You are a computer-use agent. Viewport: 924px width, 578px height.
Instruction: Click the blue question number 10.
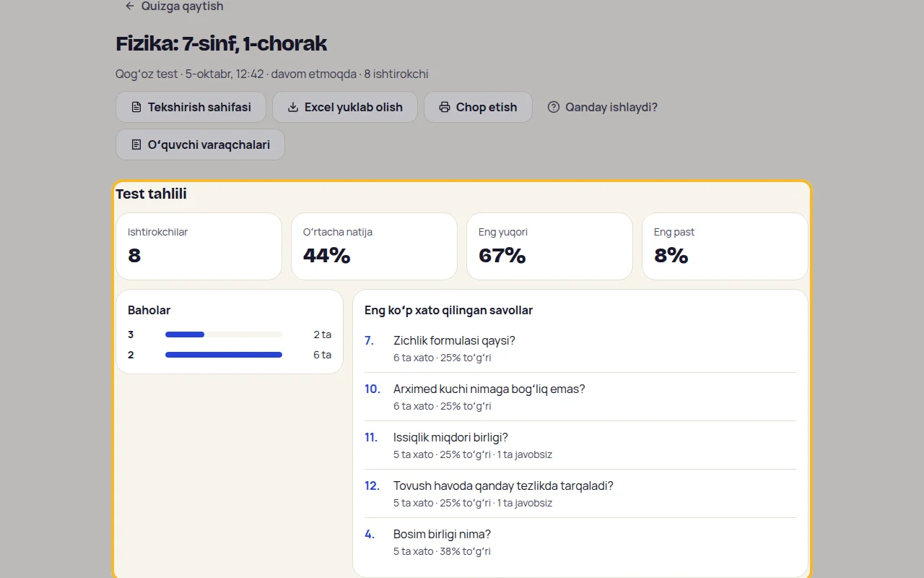coord(372,389)
